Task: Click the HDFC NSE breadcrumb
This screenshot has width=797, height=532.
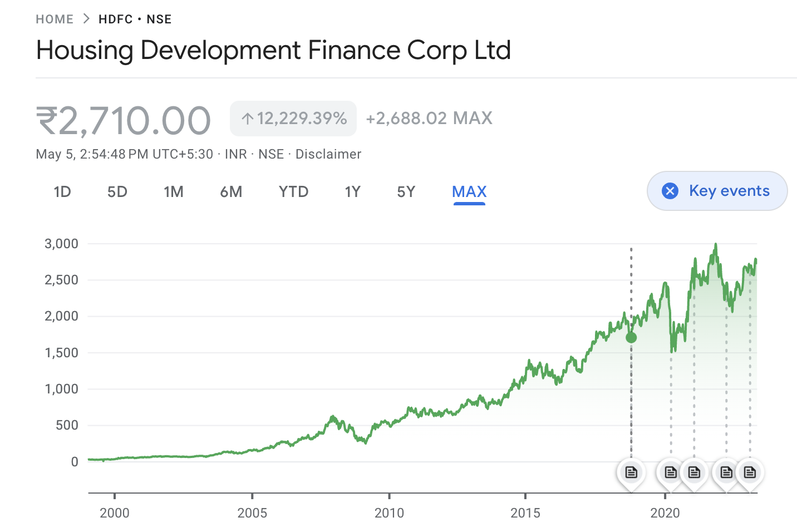Action: (x=135, y=18)
